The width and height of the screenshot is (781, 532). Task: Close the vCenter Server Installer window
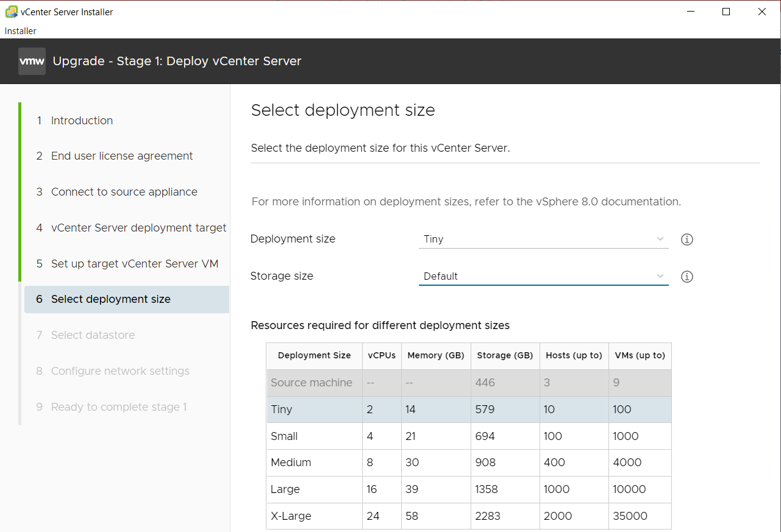coord(762,12)
